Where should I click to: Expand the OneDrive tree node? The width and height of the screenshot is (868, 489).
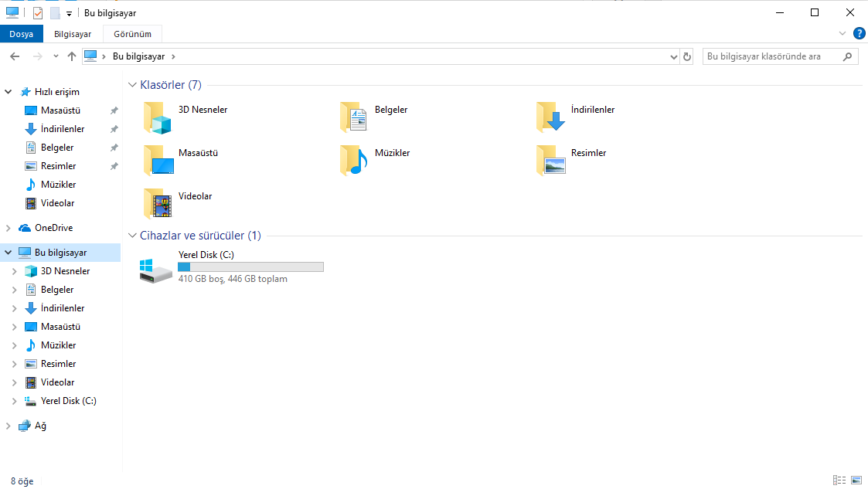(9, 228)
